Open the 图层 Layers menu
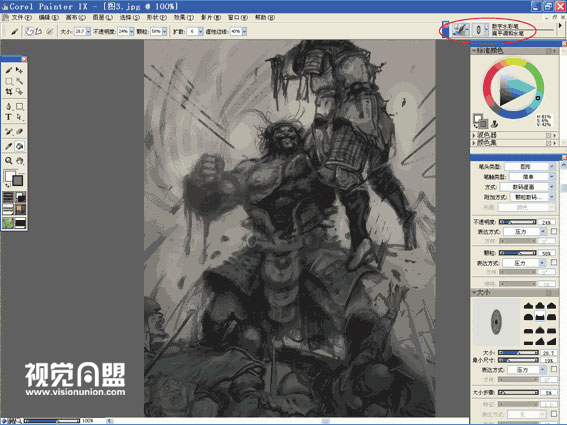This screenshot has height=425, width=567. pos(103,17)
